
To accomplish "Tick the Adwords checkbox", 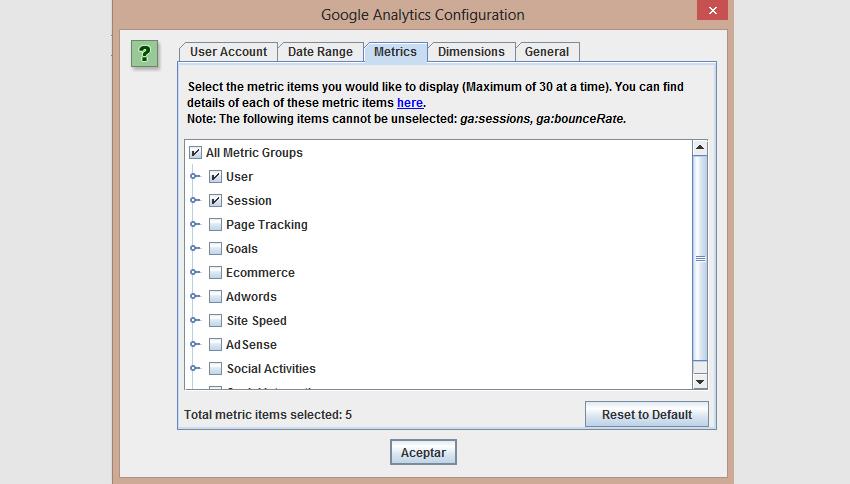I will [215, 296].
